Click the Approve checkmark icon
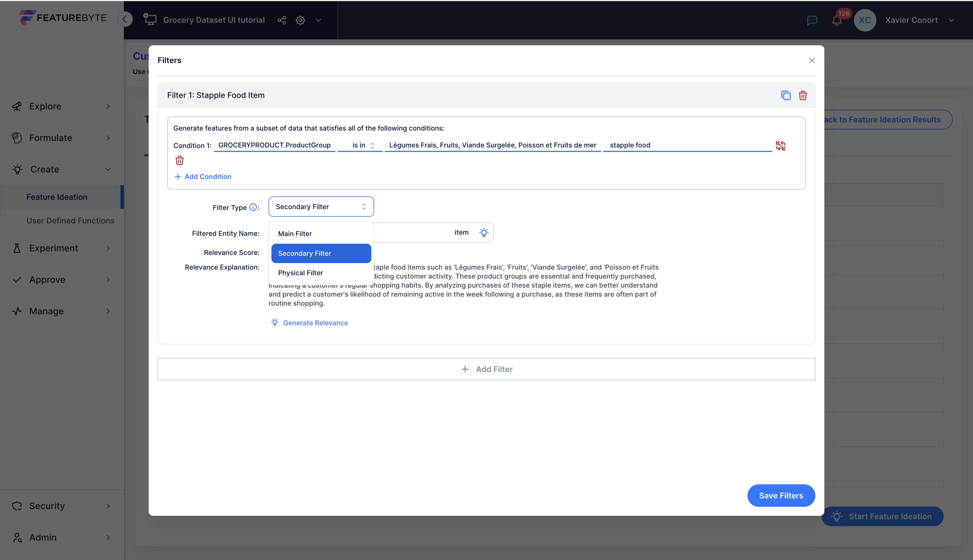Image resolution: width=973 pixels, height=560 pixels. click(17, 280)
